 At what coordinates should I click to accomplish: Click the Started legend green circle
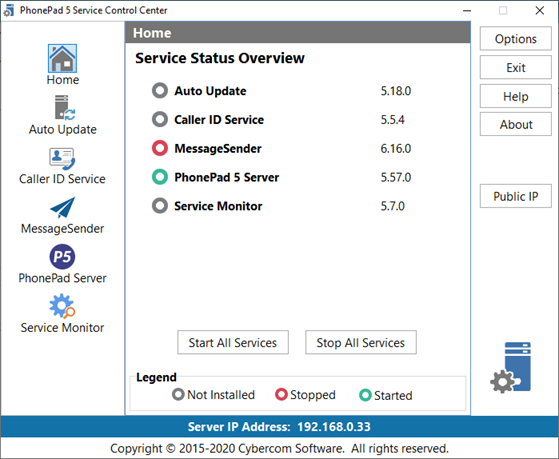[365, 395]
